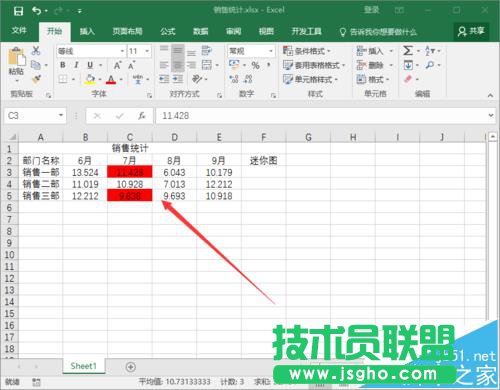Apply the yellow fill color bucket
Viewport: 500px width, 390px height.
pyautogui.click(x=89, y=79)
